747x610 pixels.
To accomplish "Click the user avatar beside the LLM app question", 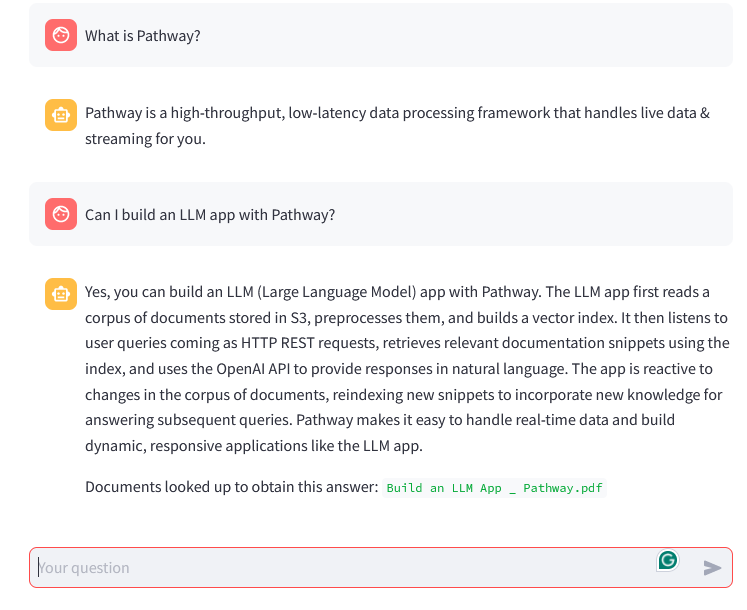I will tap(61, 214).
